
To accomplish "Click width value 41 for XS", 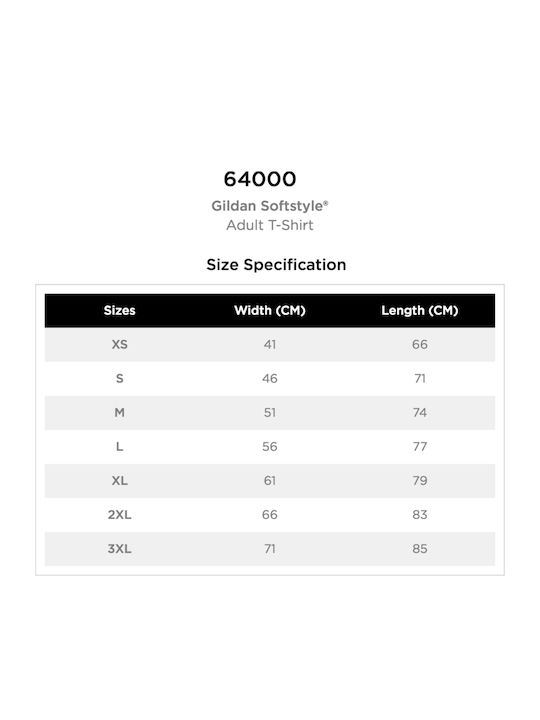I will tap(270, 344).
